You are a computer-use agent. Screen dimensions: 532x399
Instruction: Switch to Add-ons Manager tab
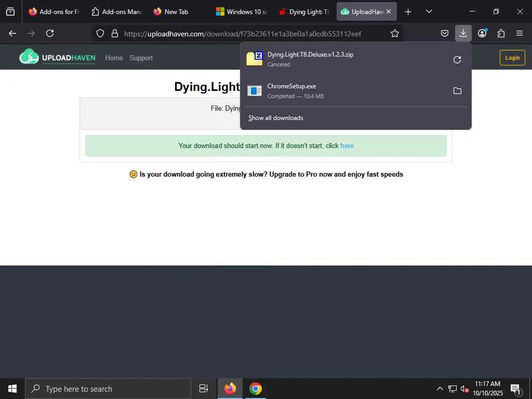tap(117, 11)
